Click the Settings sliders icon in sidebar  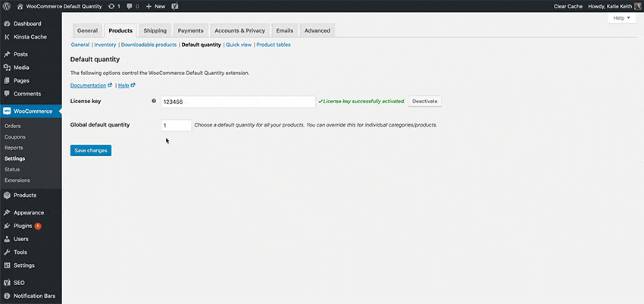tap(7, 265)
